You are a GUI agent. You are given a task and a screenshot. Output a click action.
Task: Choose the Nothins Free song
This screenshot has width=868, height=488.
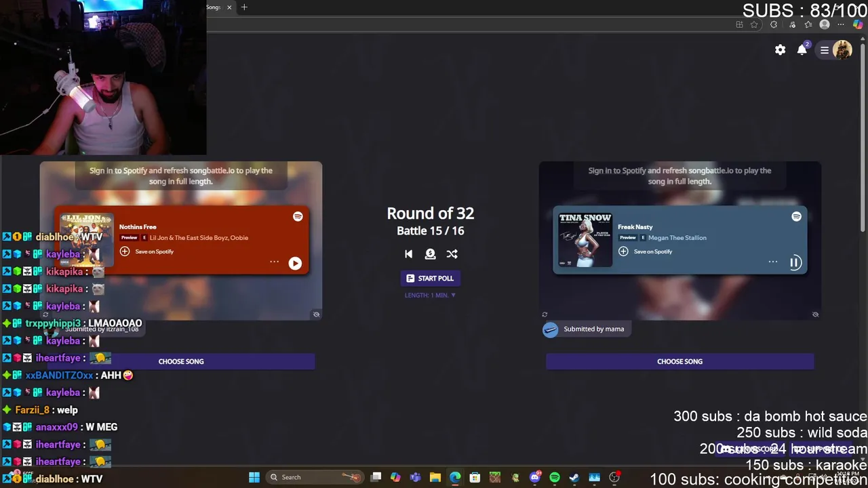pyautogui.click(x=181, y=361)
